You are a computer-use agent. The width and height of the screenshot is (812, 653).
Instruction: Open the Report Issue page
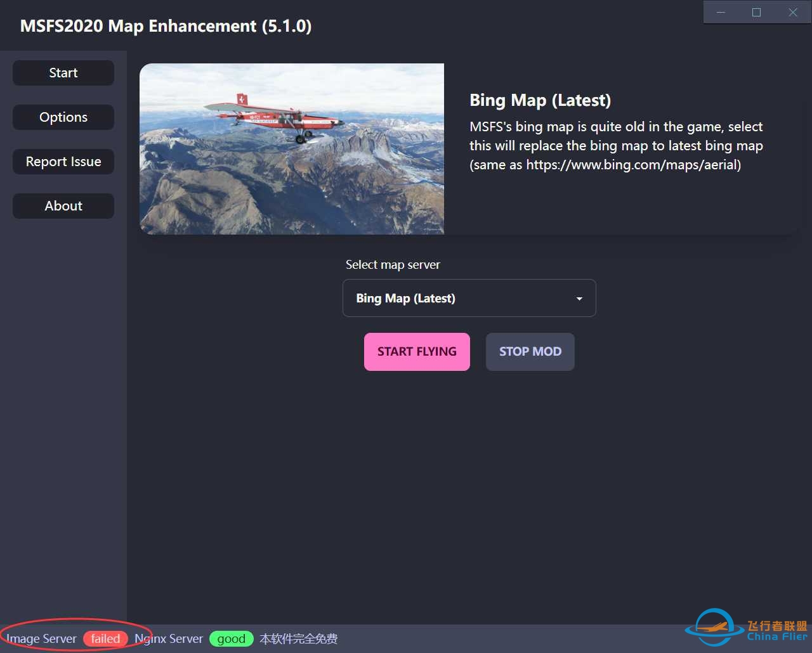click(x=63, y=162)
